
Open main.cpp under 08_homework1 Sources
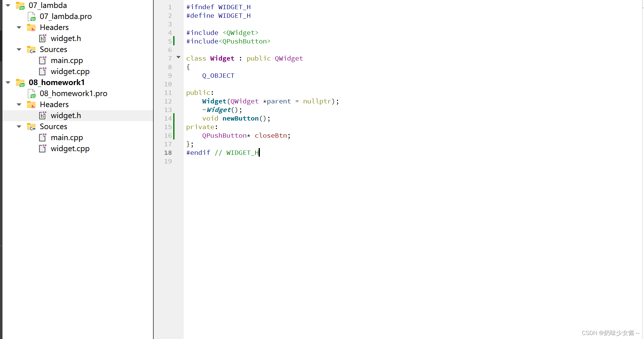pos(66,137)
